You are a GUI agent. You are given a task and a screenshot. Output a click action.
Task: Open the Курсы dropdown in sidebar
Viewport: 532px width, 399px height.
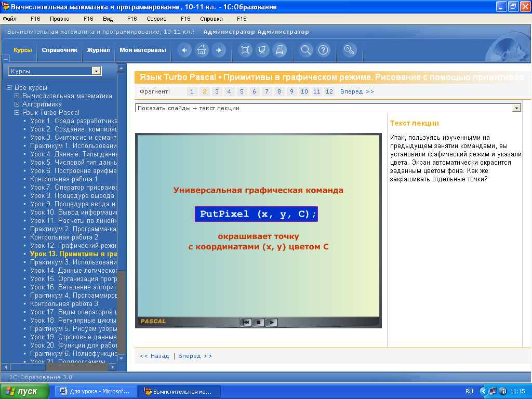[x=96, y=71]
